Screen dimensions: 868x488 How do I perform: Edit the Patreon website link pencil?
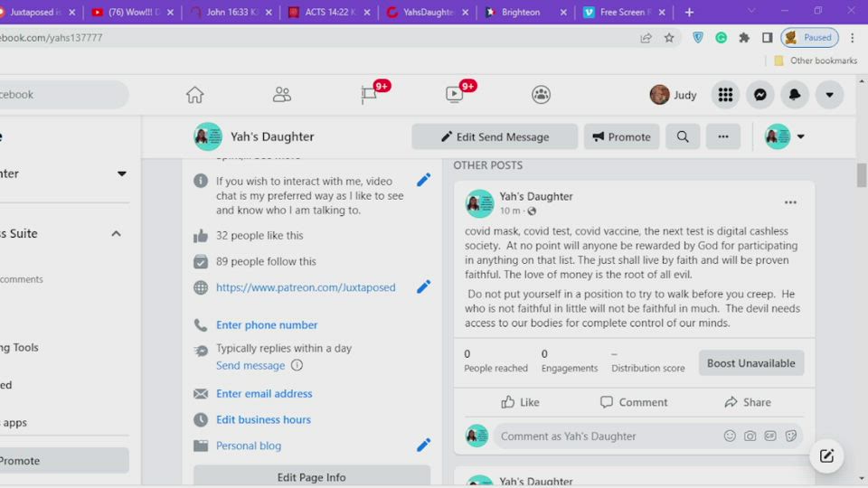coord(423,287)
